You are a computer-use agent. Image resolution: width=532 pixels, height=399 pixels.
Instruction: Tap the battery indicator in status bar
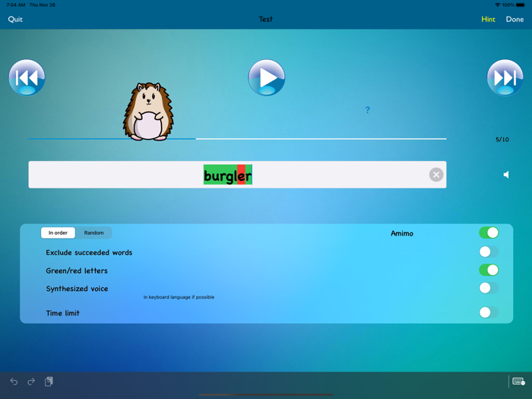coord(521,5)
